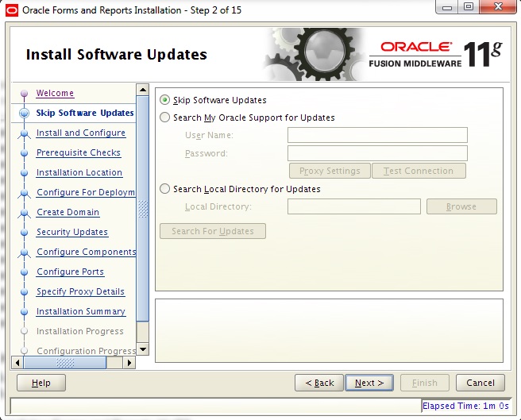Click the Prerequisite Checks step icon
The image size is (521, 420).
tap(24, 153)
